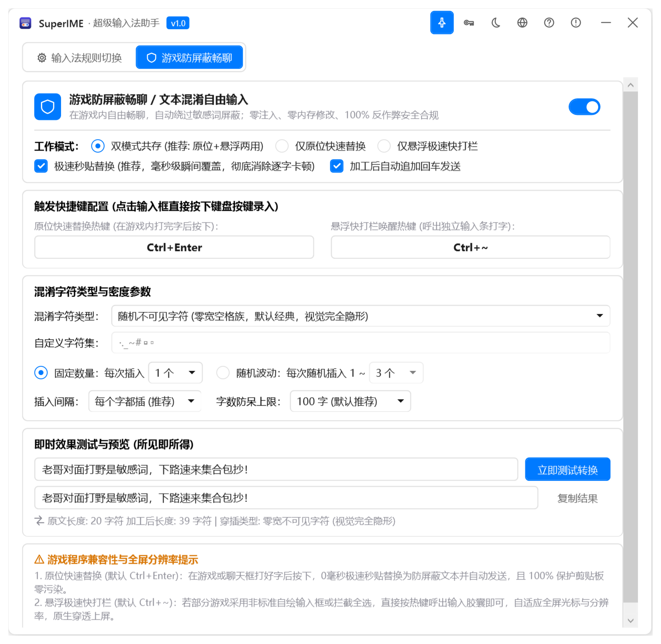Click the v1.0 version badge
The width and height of the screenshot is (661, 644).
pos(178,23)
